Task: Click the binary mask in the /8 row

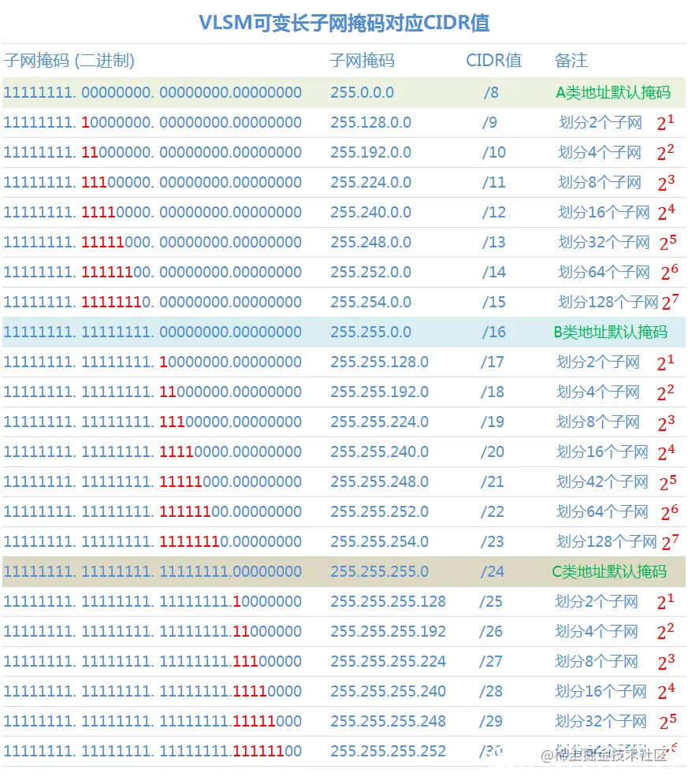Action: 153,92
